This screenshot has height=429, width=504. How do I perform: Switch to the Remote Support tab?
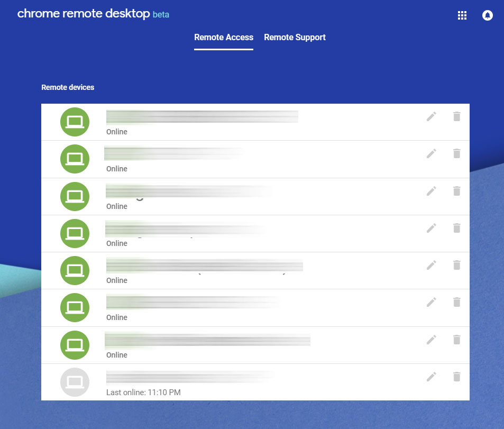[x=295, y=37]
